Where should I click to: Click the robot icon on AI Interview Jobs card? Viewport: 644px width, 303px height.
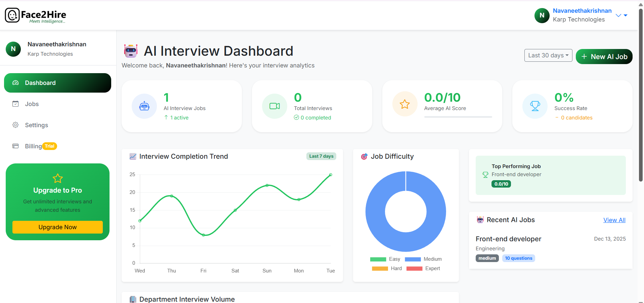[144, 106]
